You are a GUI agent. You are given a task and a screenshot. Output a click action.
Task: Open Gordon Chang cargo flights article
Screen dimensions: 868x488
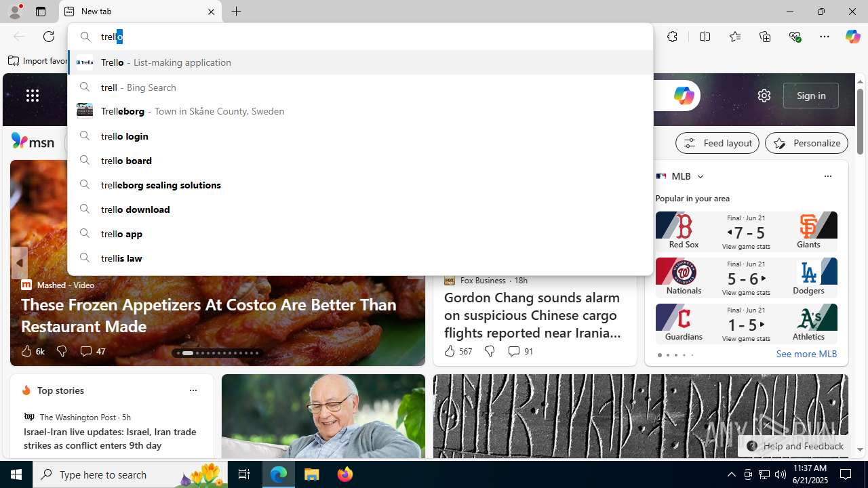pyautogui.click(x=532, y=315)
